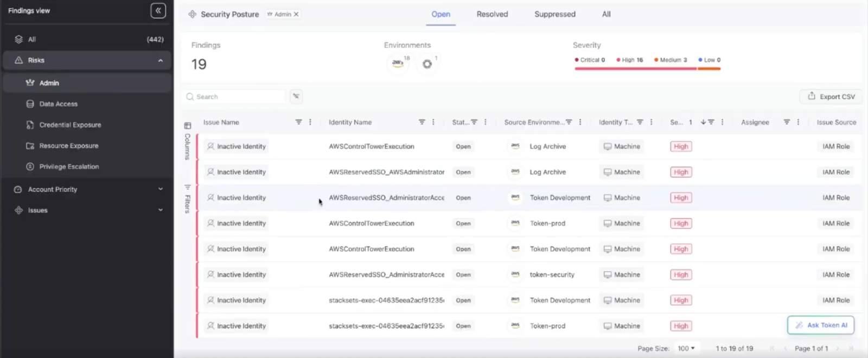The height and width of the screenshot is (358, 868).
Task: Filter by High severity
Action: 629,60
